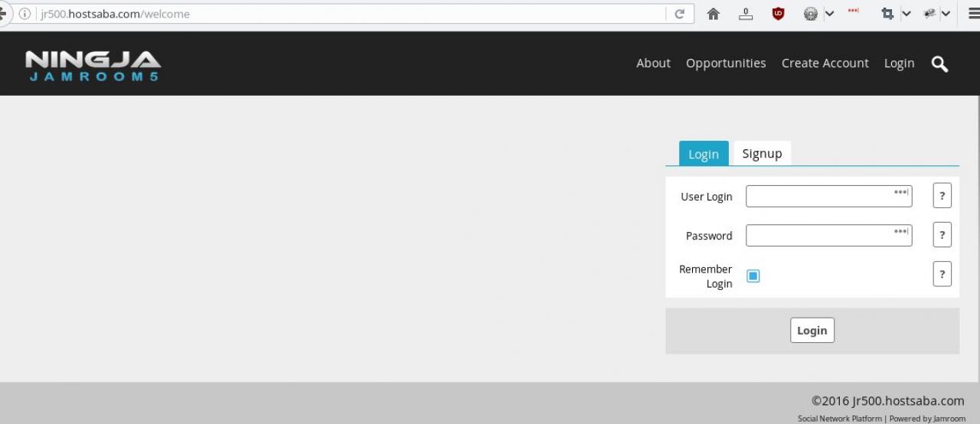Open the About menu item
The height and width of the screenshot is (424, 980).
click(x=653, y=64)
